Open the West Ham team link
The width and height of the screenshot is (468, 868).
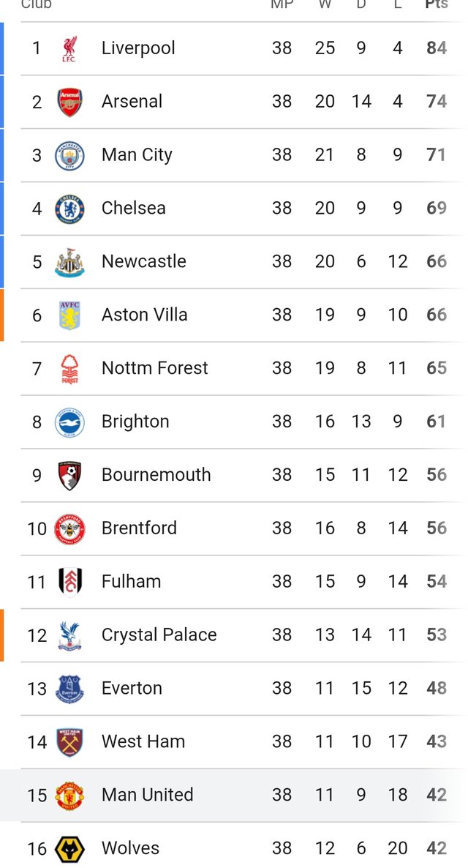click(x=143, y=741)
